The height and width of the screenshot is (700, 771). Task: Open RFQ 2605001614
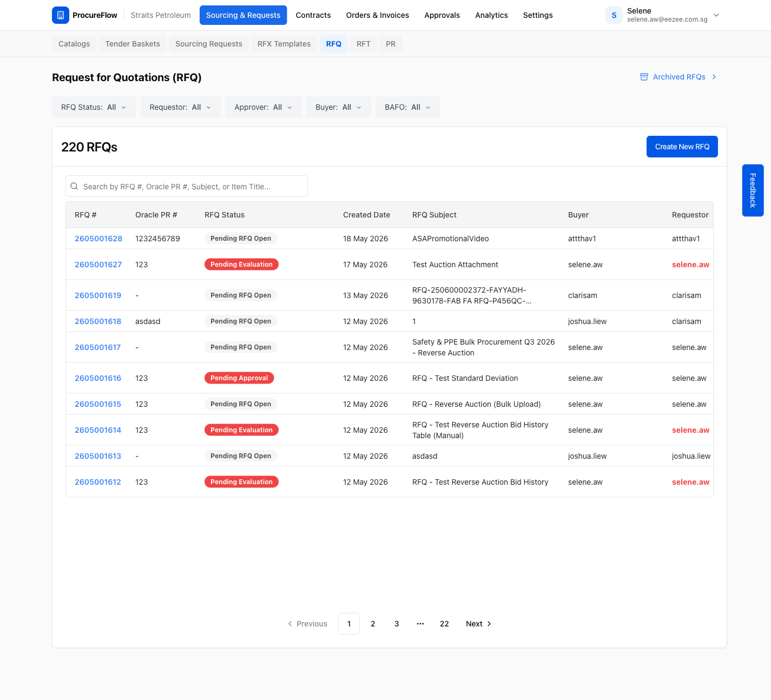(98, 430)
